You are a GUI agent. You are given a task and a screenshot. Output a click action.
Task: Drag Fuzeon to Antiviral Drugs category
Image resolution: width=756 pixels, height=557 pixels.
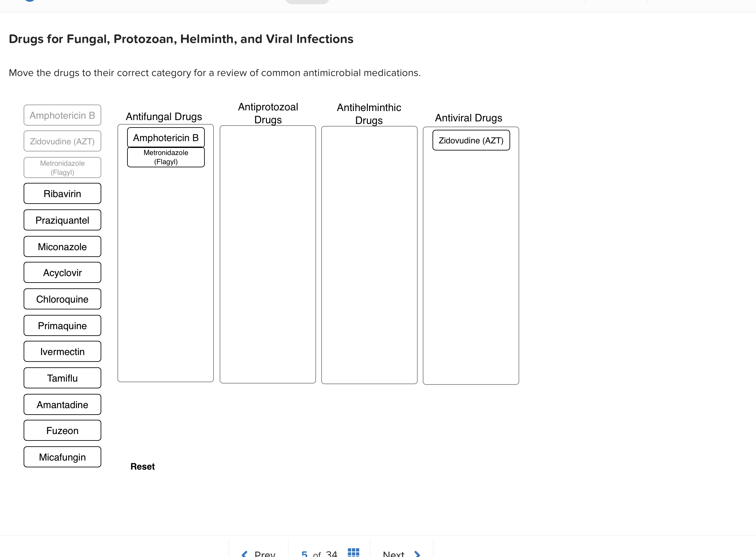[x=62, y=430]
